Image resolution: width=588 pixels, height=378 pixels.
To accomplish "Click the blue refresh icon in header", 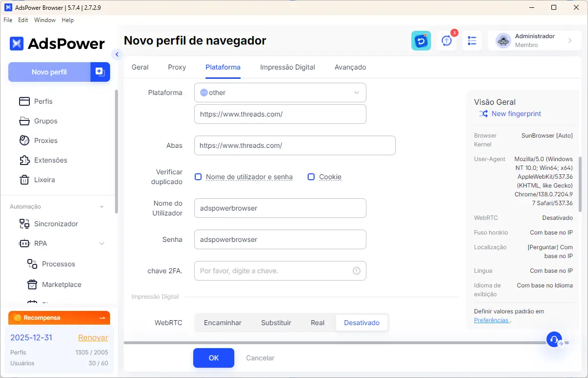I will 421,41.
